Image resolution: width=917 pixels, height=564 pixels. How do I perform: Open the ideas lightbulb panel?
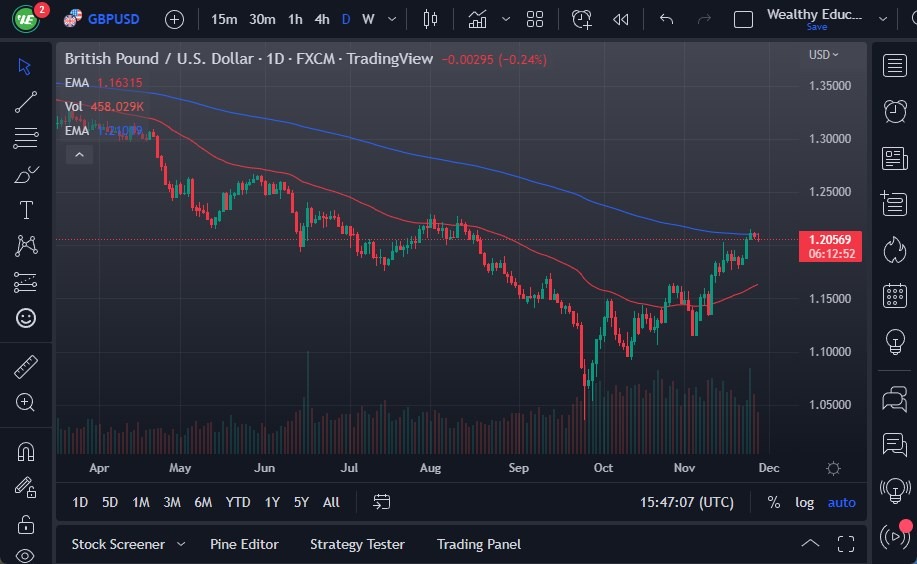tap(895, 342)
